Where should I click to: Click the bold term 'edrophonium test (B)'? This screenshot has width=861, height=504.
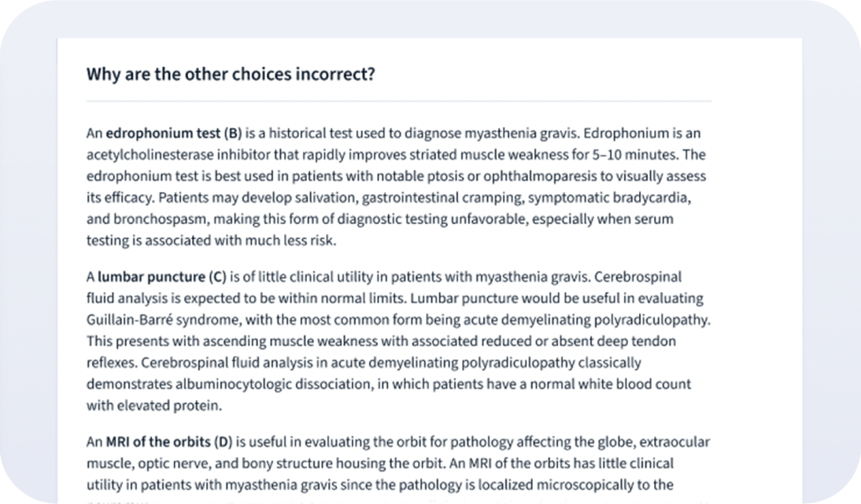tap(173, 133)
